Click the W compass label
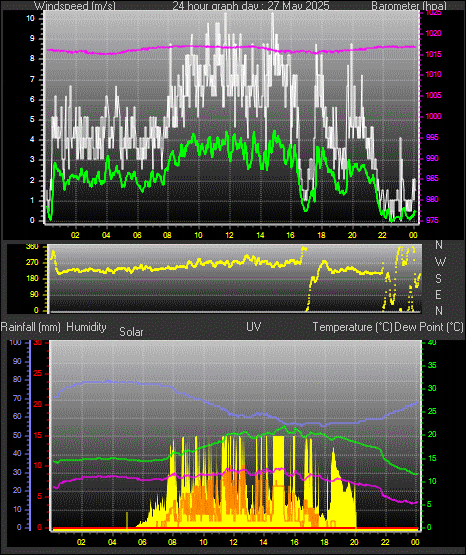The image size is (466, 555). pyautogui.click(x=440, y=262)
